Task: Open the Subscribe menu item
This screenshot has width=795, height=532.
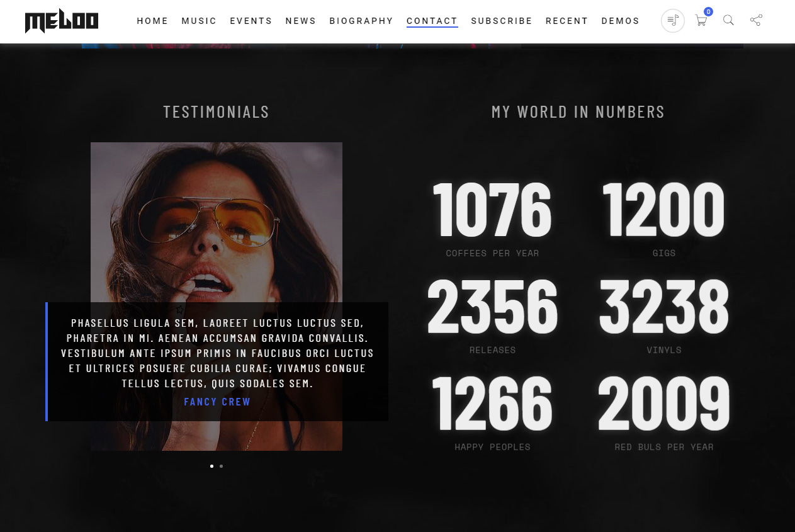Action: click(501, 21)
